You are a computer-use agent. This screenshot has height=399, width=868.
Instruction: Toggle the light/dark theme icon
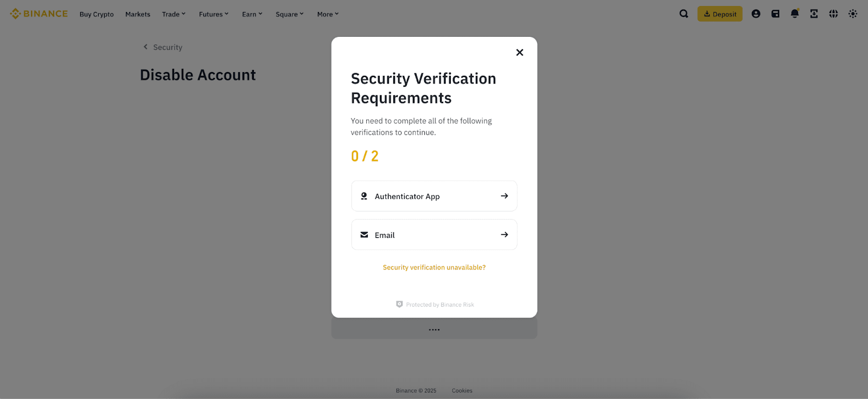point(853,14)
